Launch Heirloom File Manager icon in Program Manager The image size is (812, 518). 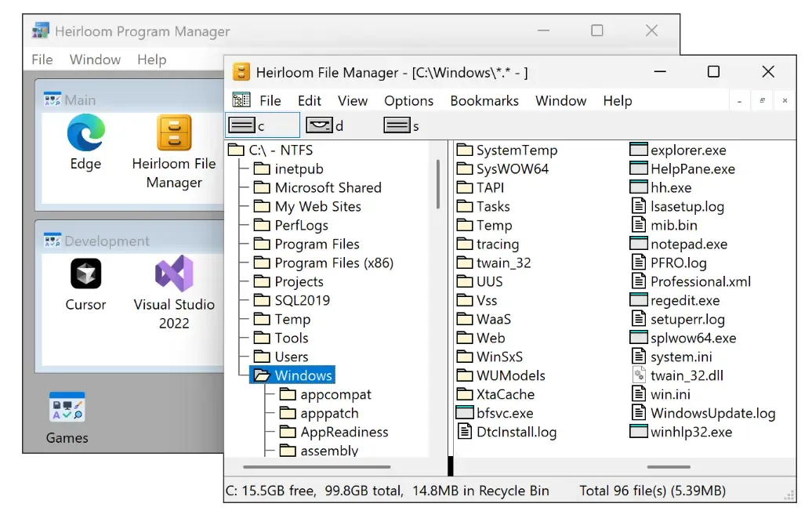(174, 132)
